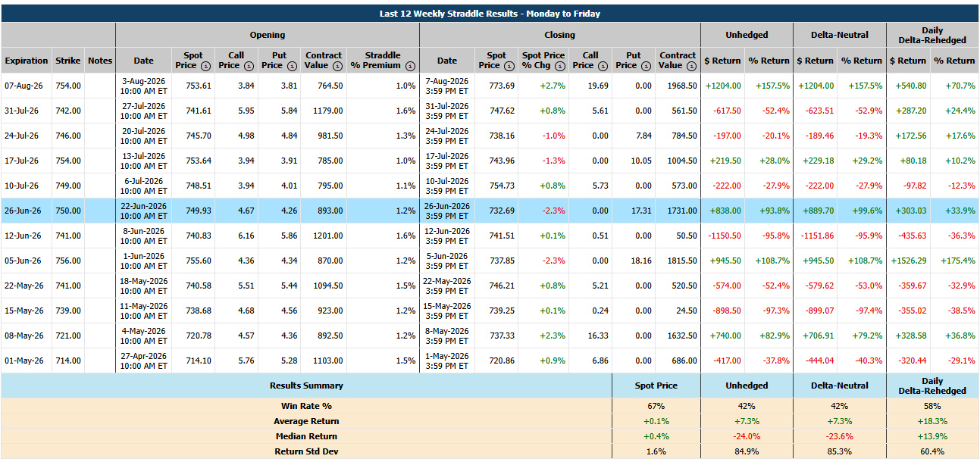Click info icon beside Opening Call Price header
The height and width of the screenshot is (462, 980).
pyautogui.click(x=249, y=66)
